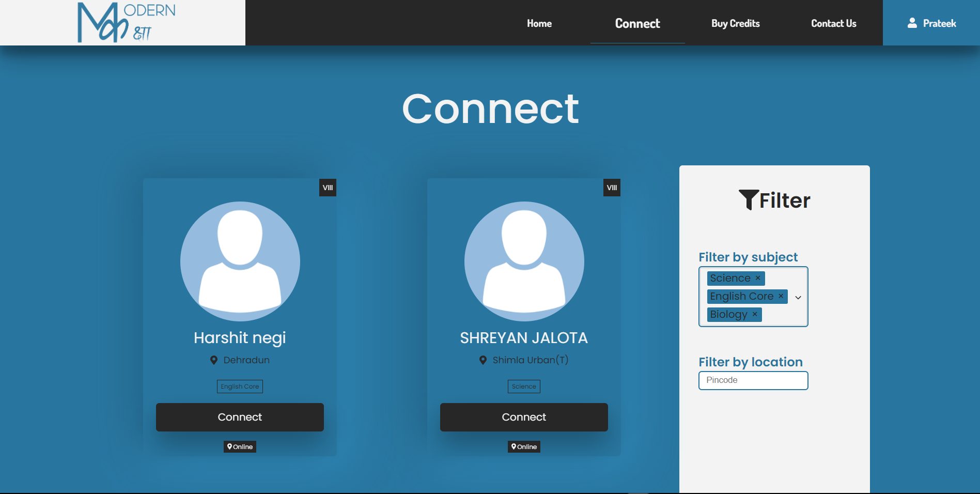Open the Contact Us page
Screen dimensions: 980x494
coord(834,23)
